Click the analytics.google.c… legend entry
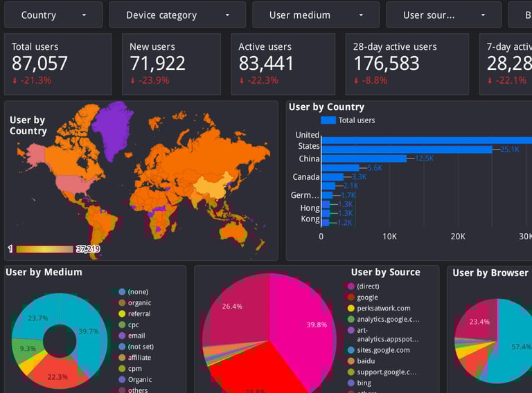The image size is (532, 393). (x=383, y=319)
